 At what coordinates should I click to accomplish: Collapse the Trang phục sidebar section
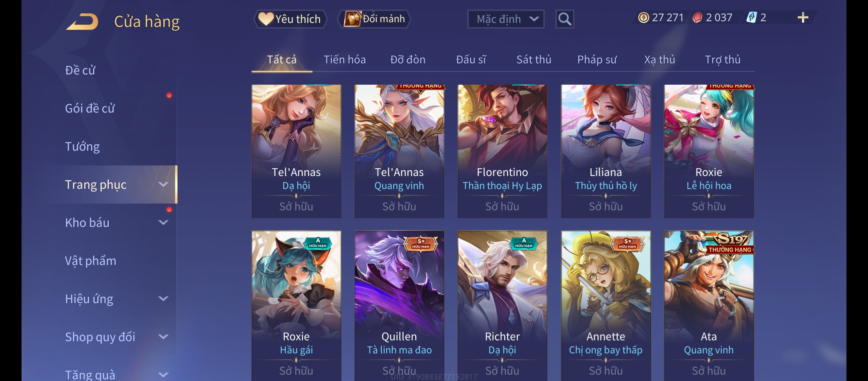pyautogui.click(x=163, y=184)
